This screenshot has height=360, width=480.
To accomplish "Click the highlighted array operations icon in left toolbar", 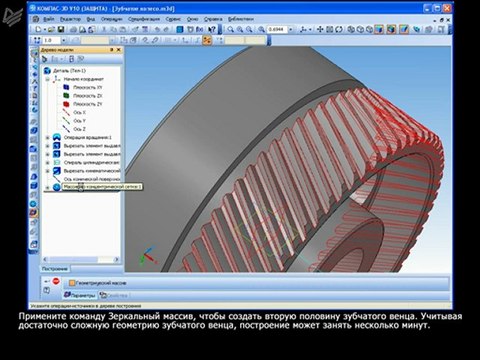I will click(34, 212).
